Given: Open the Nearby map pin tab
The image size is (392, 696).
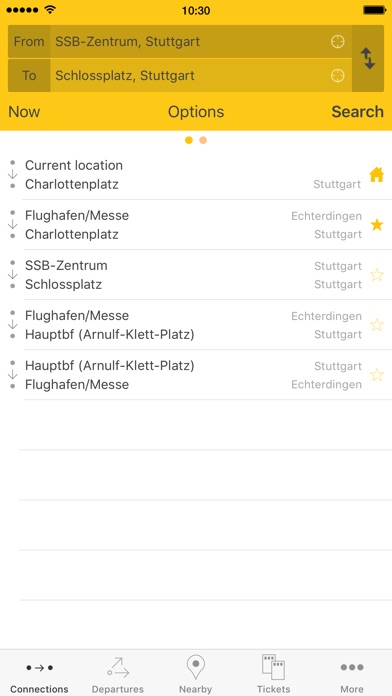Looking at the screenshot, I should (195, 674).
